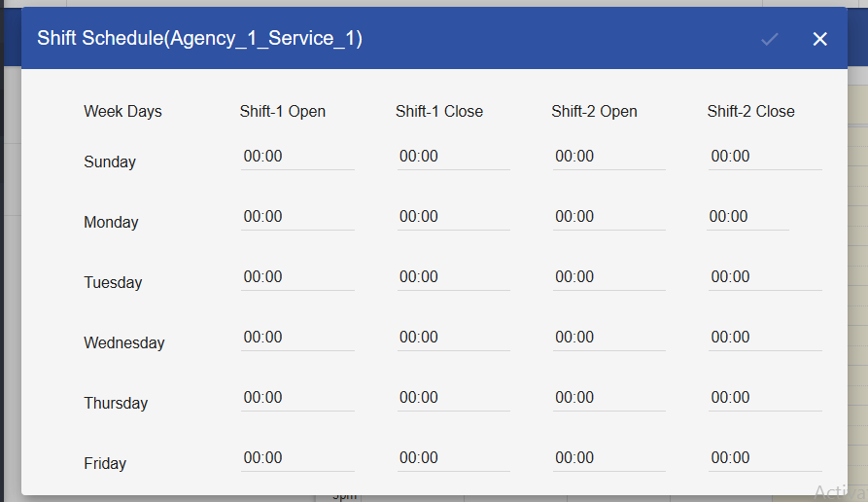Click Friday Shift-2 Close time input
Viewport: 868px width, 502px height.
[764, 458]
